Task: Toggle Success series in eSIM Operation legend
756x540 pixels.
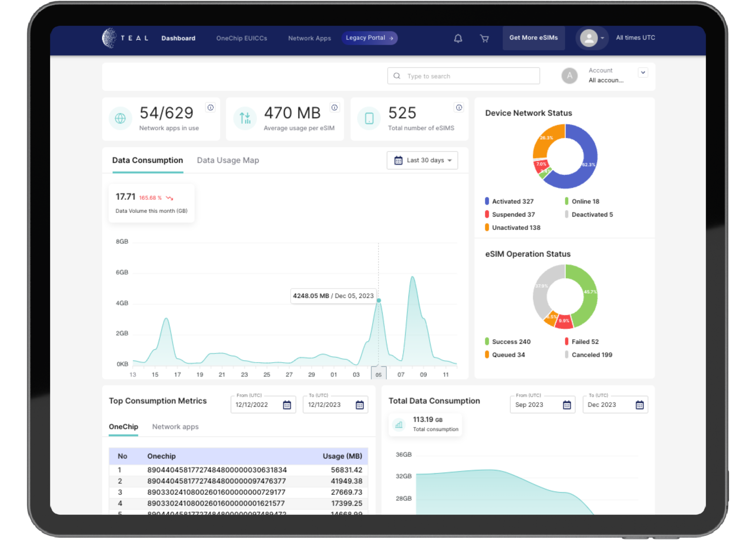Action: click(x=508, y=342)
